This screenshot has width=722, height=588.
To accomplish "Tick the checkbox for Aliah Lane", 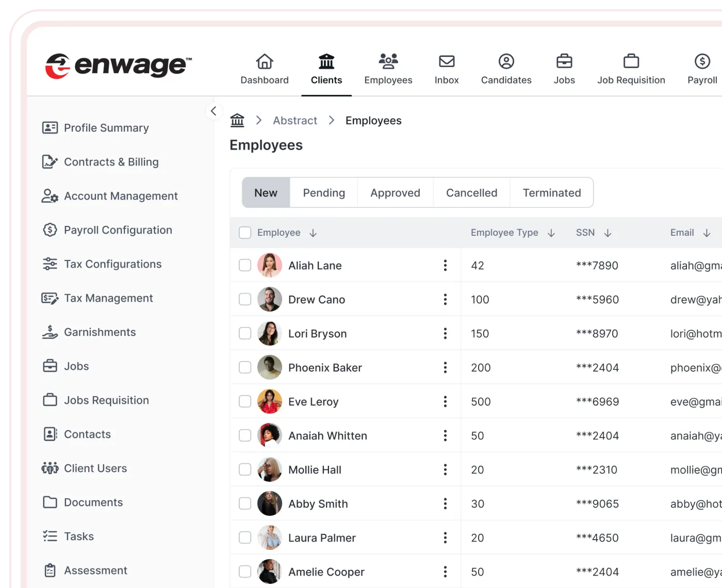I will [x=245, y=266].
